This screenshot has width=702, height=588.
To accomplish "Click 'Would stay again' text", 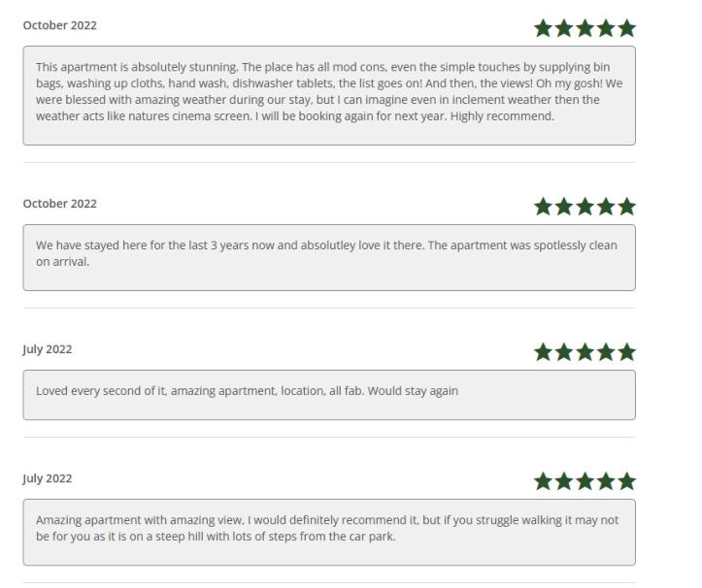I will (x=413, y=391).
